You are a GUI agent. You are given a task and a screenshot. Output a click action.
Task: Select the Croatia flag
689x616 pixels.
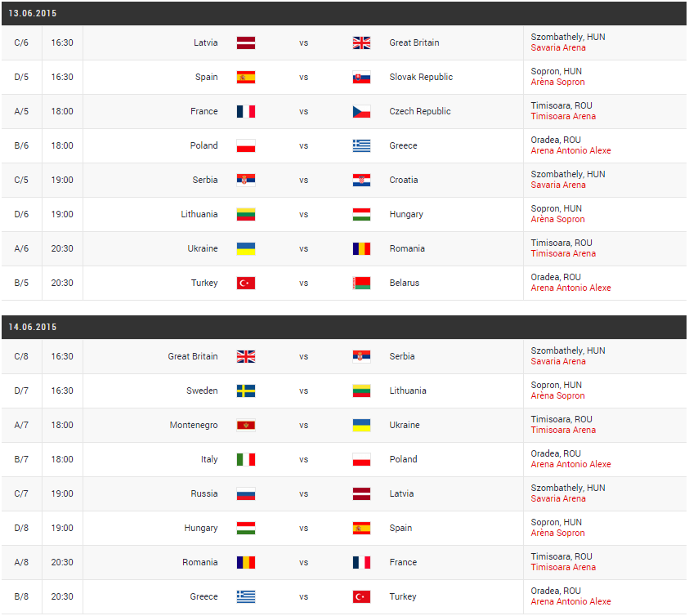pyautogui.click(x=361, y=181)
